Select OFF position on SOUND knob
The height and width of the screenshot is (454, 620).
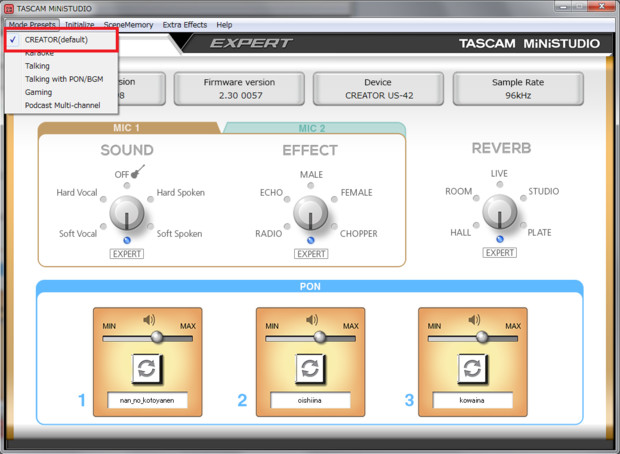tap(127, 185)
